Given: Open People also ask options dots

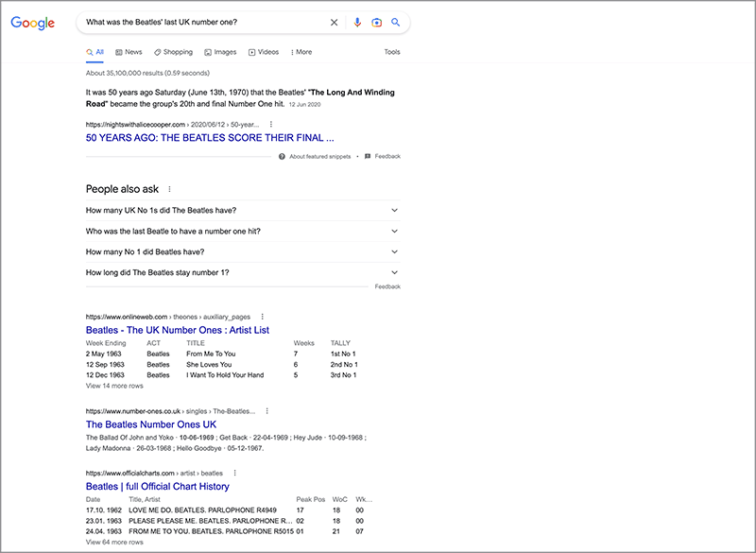Looking at the screenshot, I should (x=169, y=189).
